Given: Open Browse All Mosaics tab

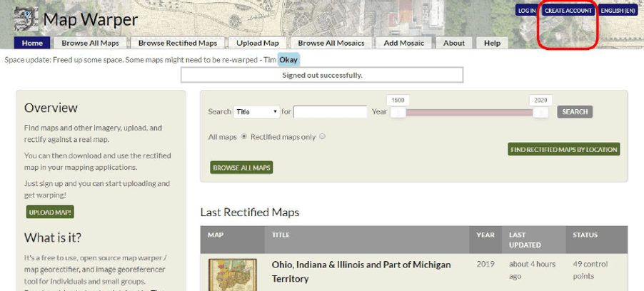Looking at the screenshot, I should click(x=331, y=43).
